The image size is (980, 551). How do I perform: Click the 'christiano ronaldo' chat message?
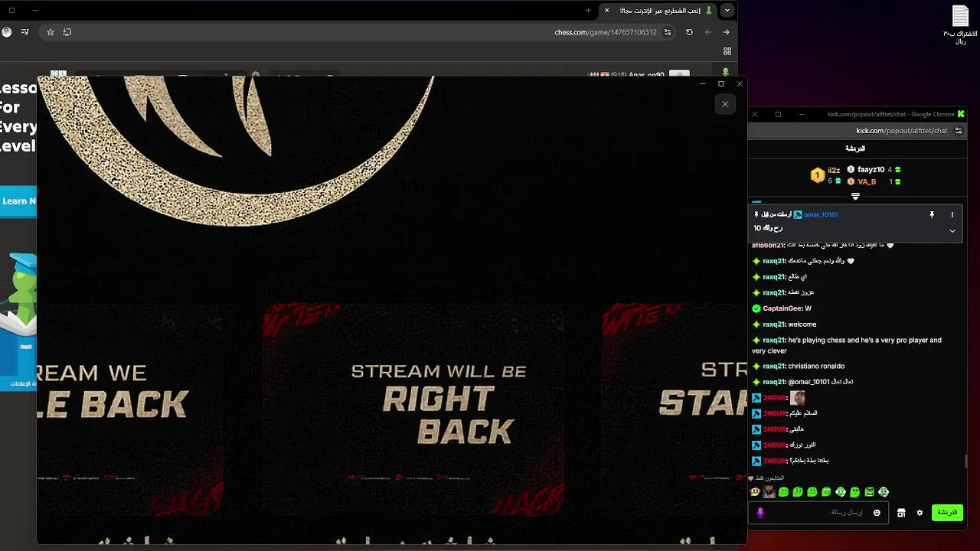coord(816,366)
